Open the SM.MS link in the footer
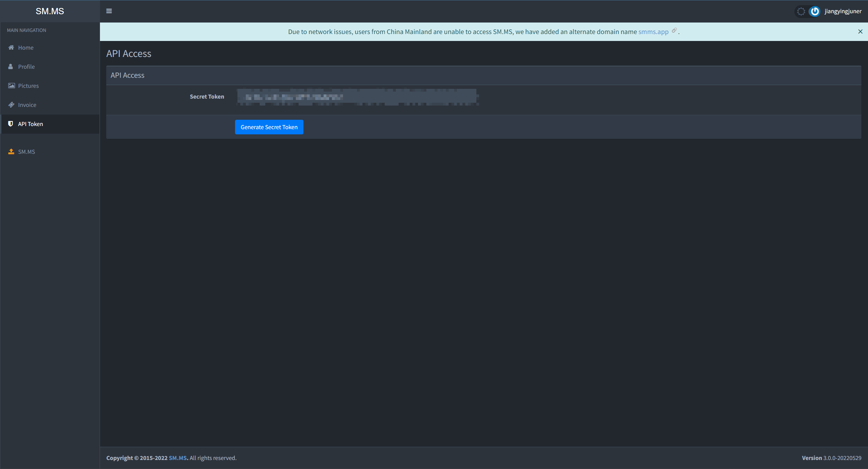Screen dimensions: 868x469 coord(178,458)
